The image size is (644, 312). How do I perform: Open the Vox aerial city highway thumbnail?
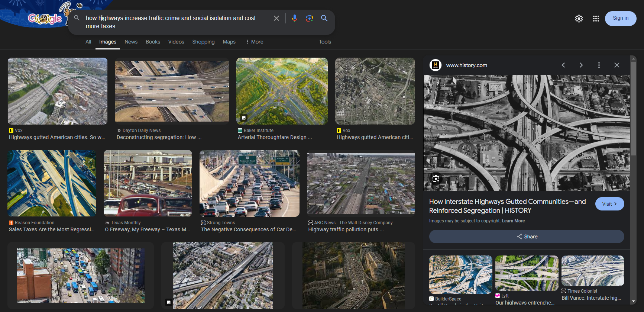pos(58,91)
